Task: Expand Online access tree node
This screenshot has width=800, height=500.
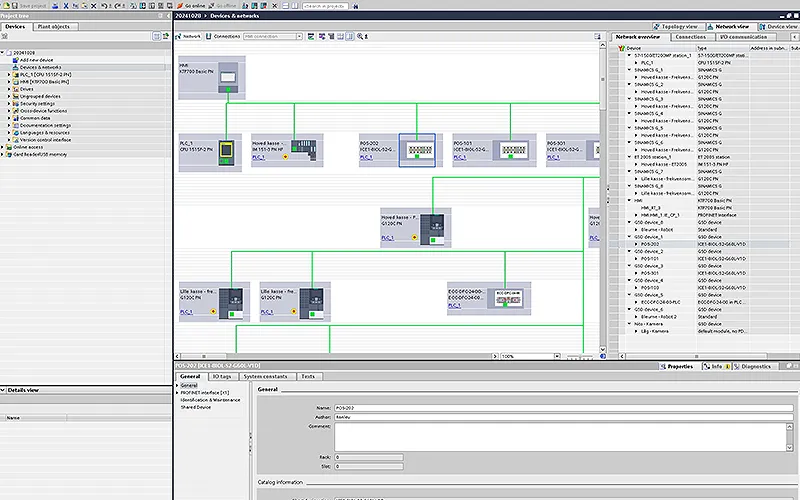Action: point(3,147)
